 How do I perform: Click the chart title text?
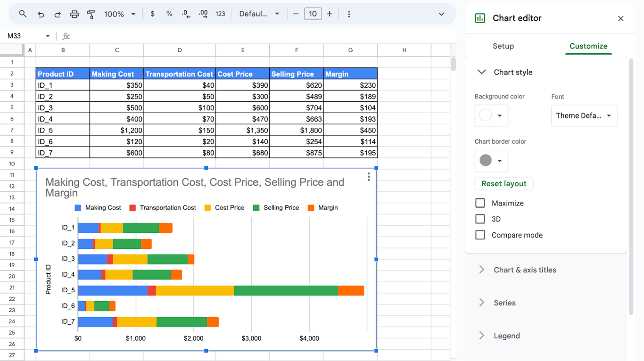(195, 188)
